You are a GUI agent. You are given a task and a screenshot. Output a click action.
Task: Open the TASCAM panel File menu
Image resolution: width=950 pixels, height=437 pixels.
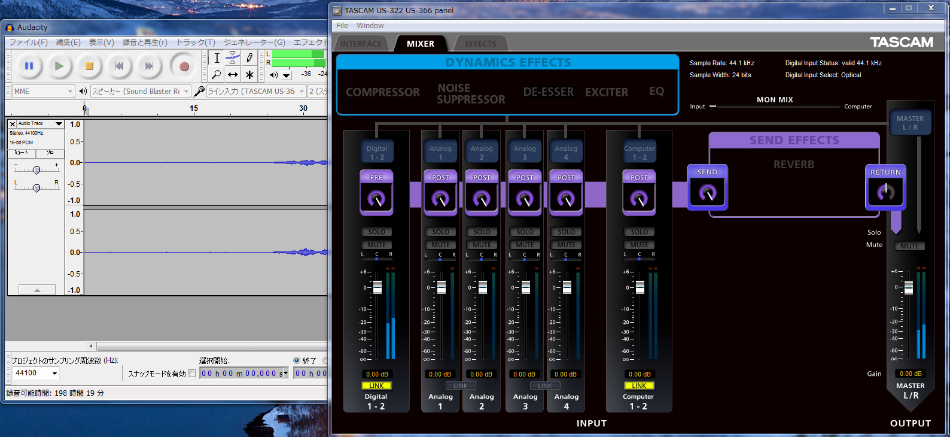(x=342, y=25)
